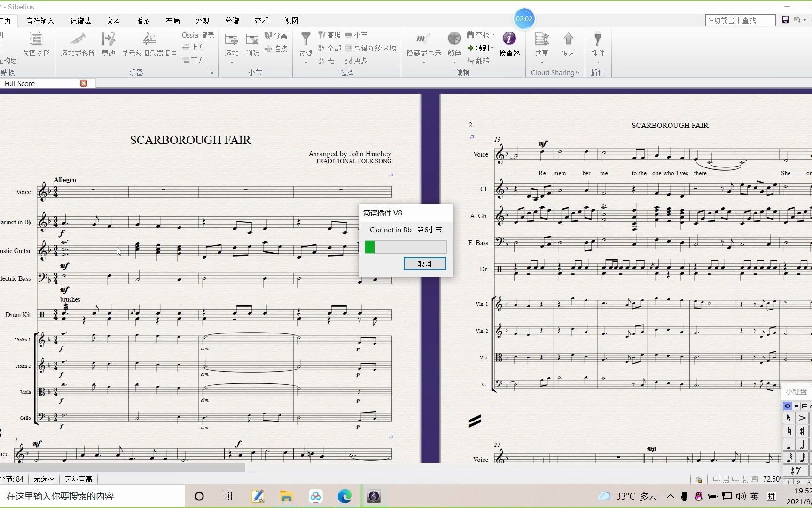812x508 pixels.
Task: Click 取消 in the 简谱插件 V8 dialog
Action: 425,264
